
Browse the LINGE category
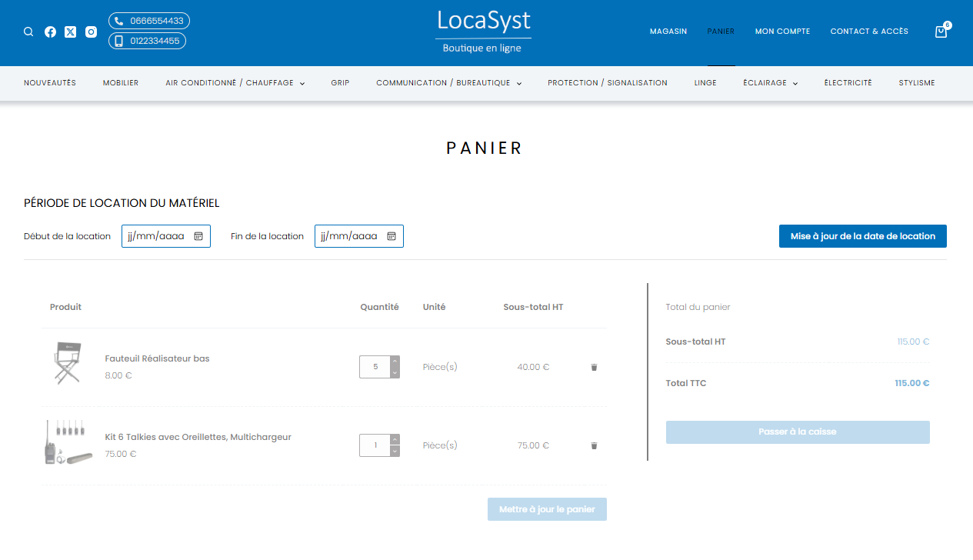pyautogui.click(x=705, y=83)
